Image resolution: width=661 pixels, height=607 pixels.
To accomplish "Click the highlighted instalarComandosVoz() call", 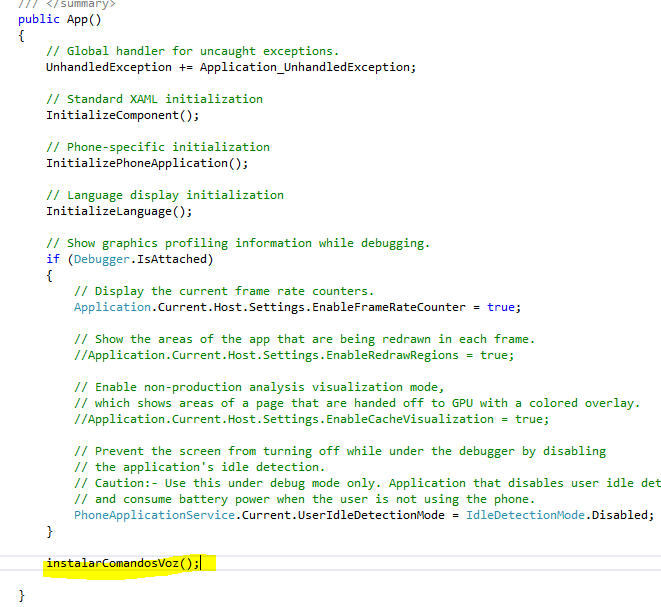I will click(x=122, y=564).
